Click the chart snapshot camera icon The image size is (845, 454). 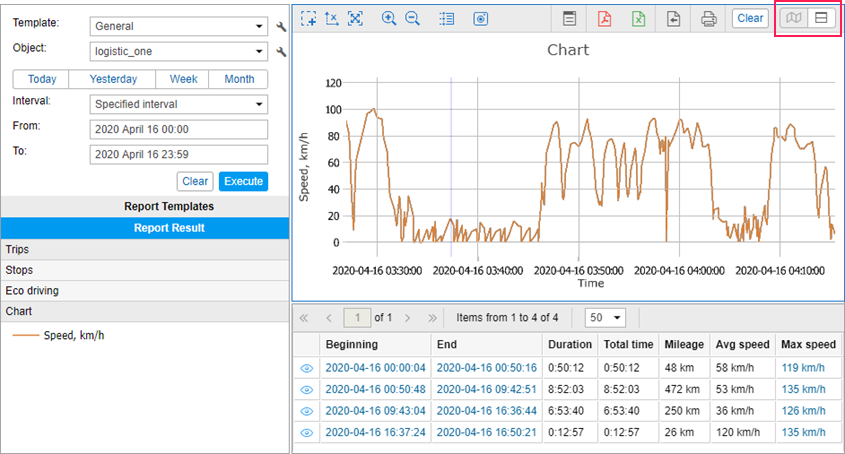click(x=481, y=19)
